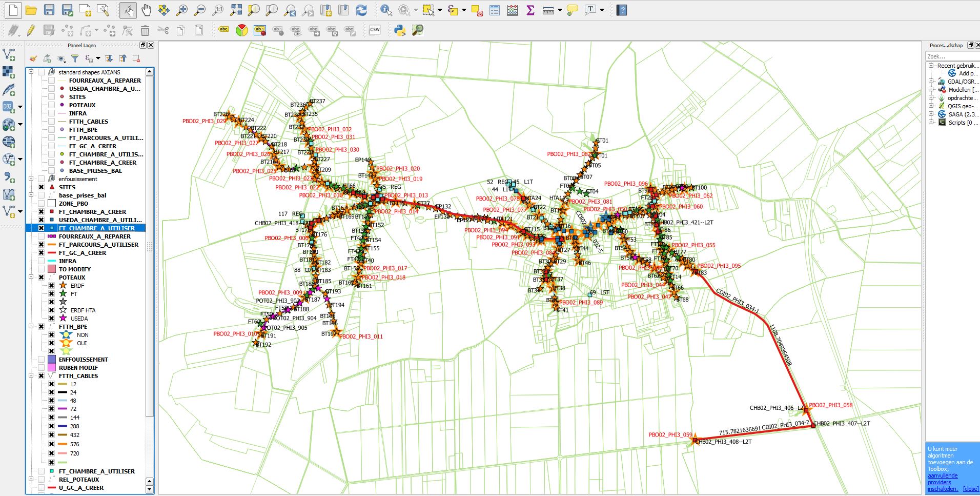The image size is (980, 496).
Task: Toggle POTEAUX layer visibility checkbox
Action: point(41,277)
